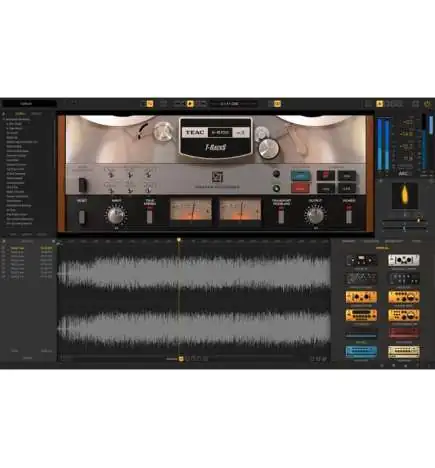435x468 pixels.
Task: Click the yellow play button in top toolbar
Action: [x=190, y=104]
